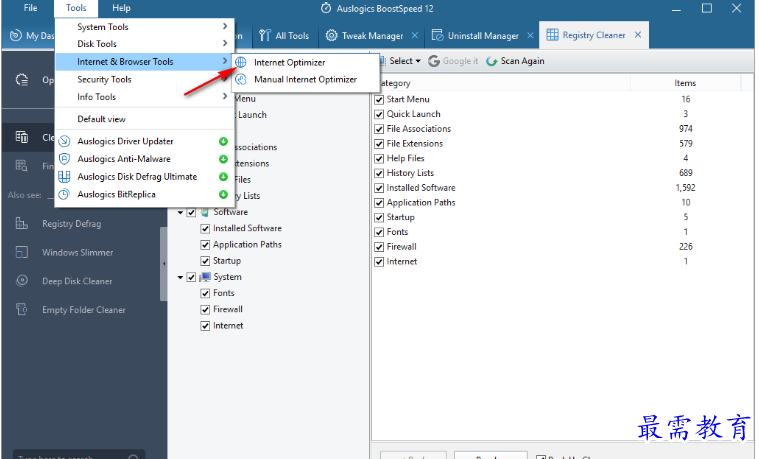Click the Windows Slimmer sidebar icon
The width and height of the screenshot is (759, 459).
(21, 252)
